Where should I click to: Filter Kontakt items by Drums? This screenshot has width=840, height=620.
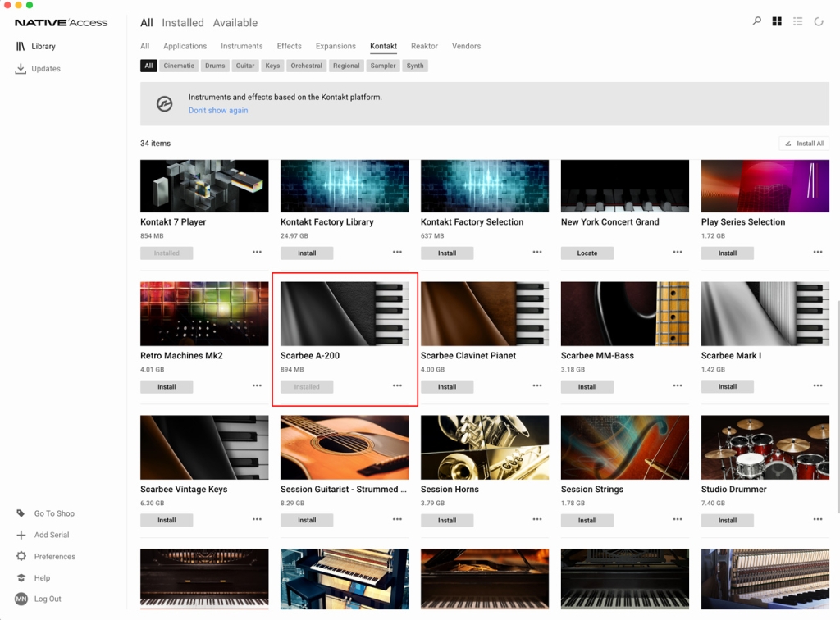[x=215, y=66]
